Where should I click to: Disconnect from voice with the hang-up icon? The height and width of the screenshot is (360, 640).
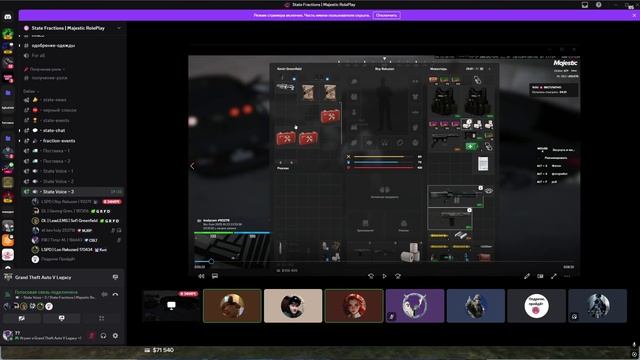[x=116, y=294]
